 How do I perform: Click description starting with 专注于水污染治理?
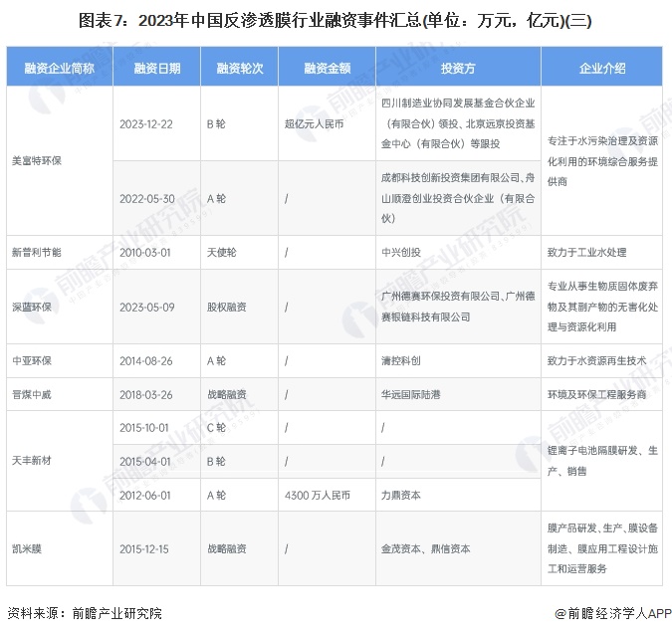point(602,161)
